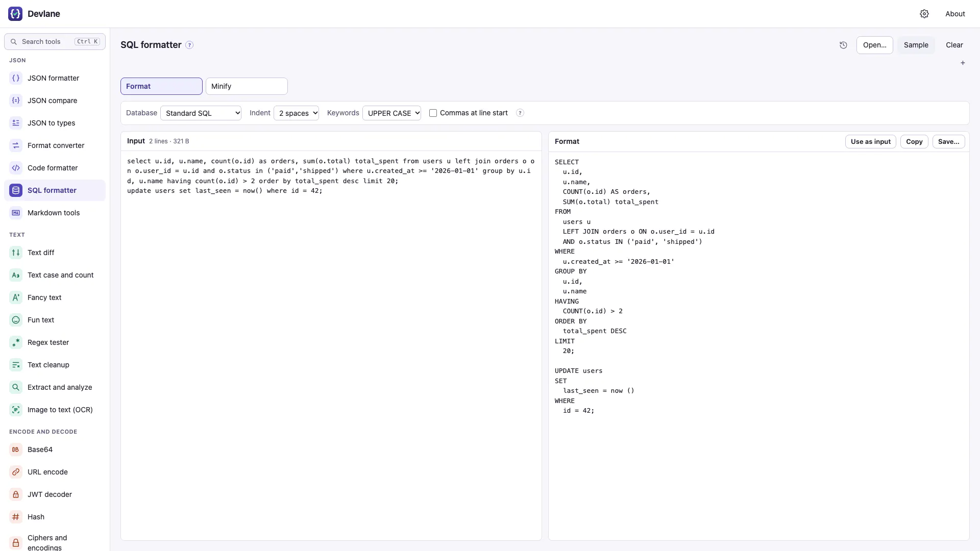Open the Keywords case dropdown
Screen dimensions: 980x551
pos(391,113)
